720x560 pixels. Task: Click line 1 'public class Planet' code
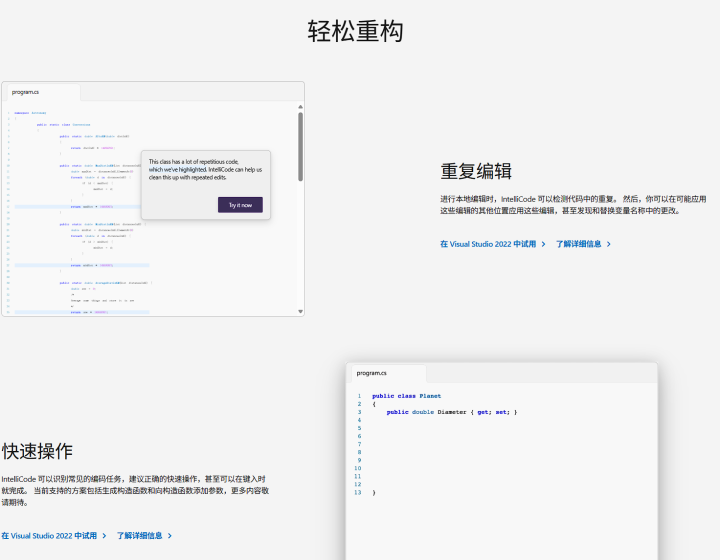pos(406,396)
